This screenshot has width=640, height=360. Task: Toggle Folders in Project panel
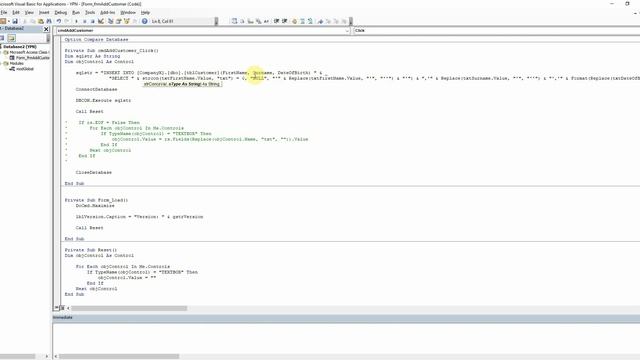(11, 38)
